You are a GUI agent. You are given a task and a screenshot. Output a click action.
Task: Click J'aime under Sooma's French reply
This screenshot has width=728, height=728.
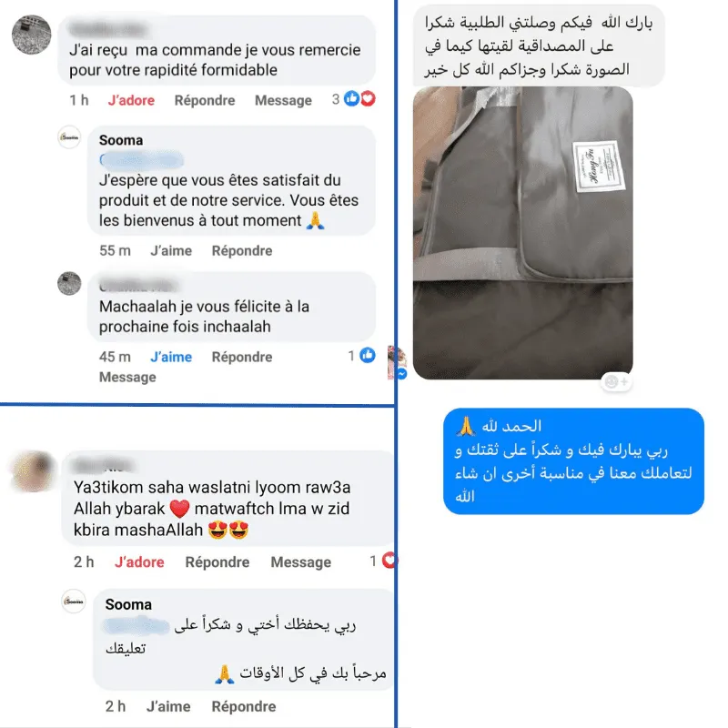[x=171, y=250]
